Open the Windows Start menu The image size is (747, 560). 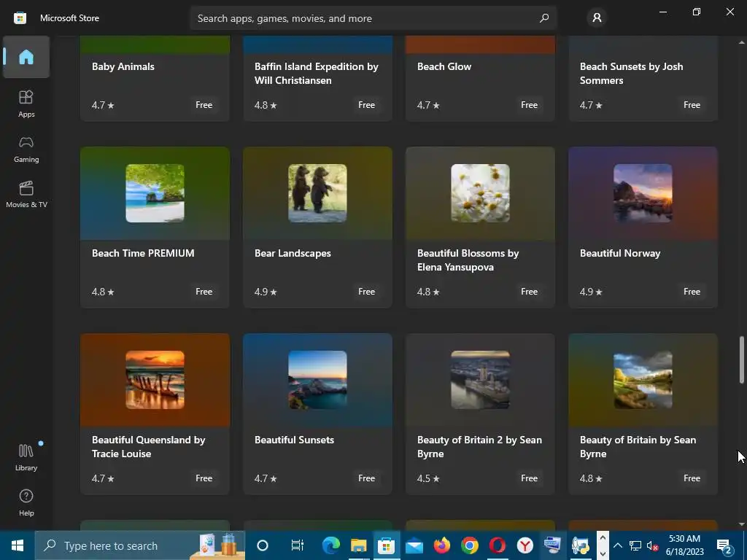click(x=18, y=545)
